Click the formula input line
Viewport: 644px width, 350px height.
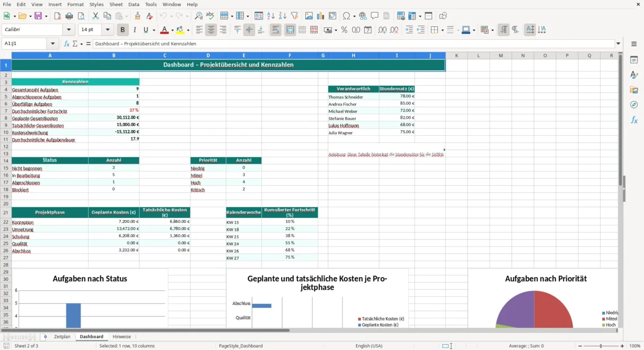(353, 44)
